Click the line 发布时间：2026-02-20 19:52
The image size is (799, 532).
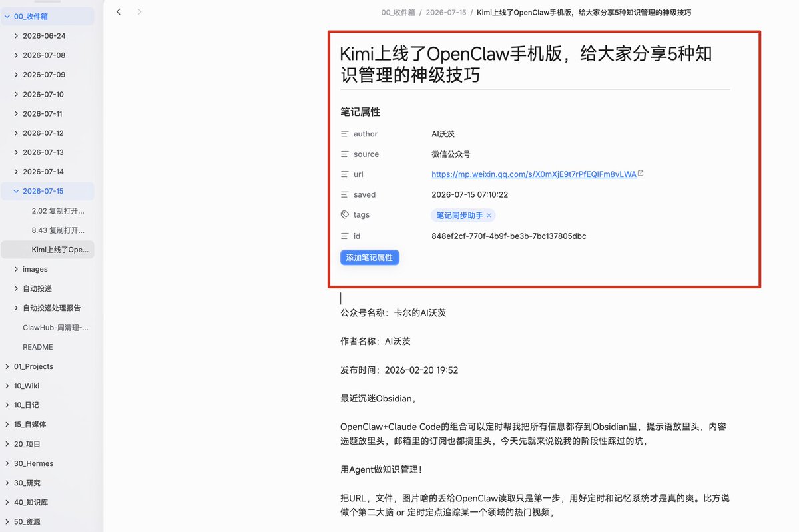400,370
